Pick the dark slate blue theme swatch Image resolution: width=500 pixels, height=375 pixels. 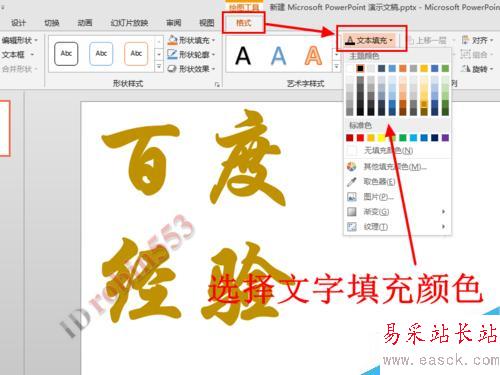click(382, 69)
